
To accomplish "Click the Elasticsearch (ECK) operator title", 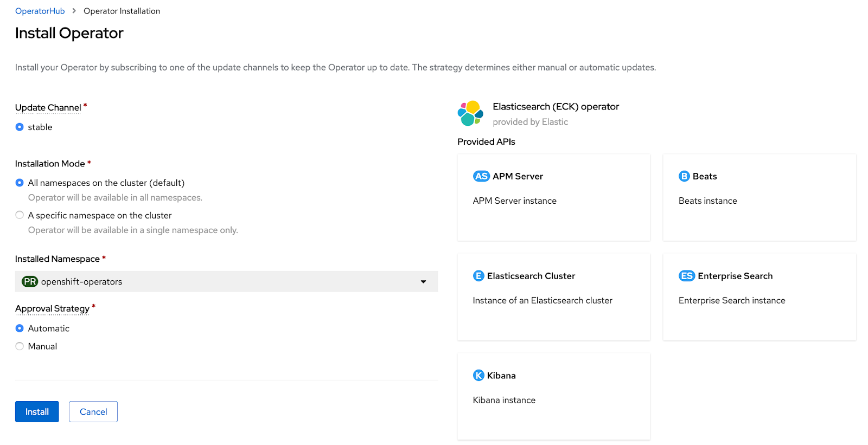I will pyautogui.click(x=556, y=107).
